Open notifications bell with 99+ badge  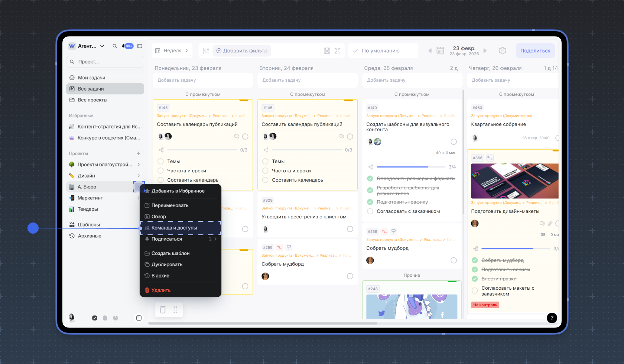pyautogui.click(x=124, y=46)
